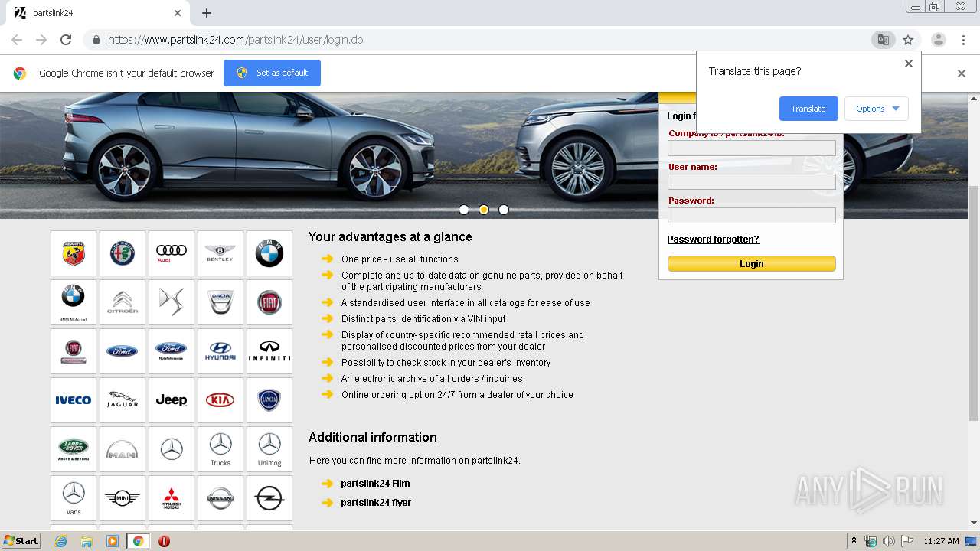Click the taskbar clock showing 11:27 AM
980x551 pixels.
pos(941,541)
